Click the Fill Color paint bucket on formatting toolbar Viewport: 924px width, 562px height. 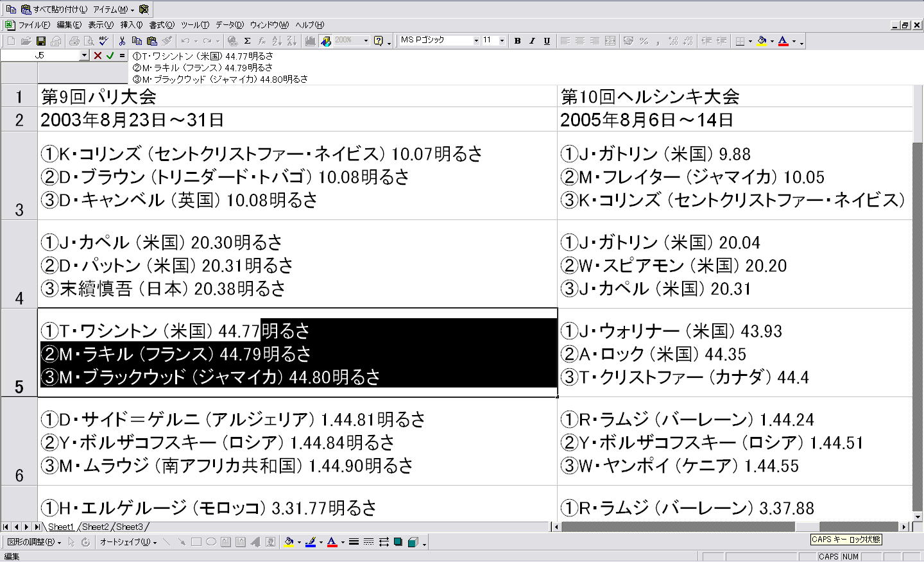[762, 41]
